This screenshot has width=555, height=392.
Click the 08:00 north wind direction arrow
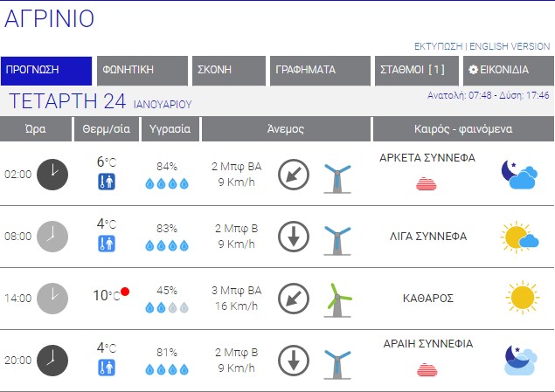(294, 236)
